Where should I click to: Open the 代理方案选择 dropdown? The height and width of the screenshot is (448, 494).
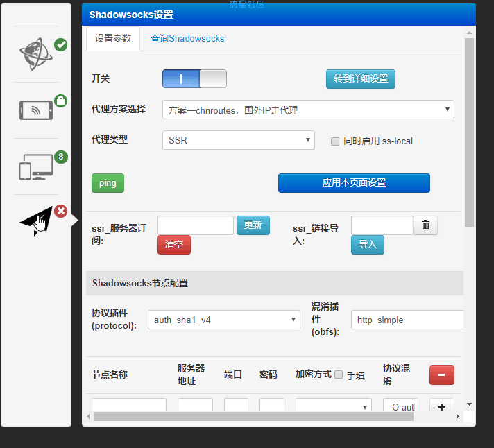(x=308, y=110)
